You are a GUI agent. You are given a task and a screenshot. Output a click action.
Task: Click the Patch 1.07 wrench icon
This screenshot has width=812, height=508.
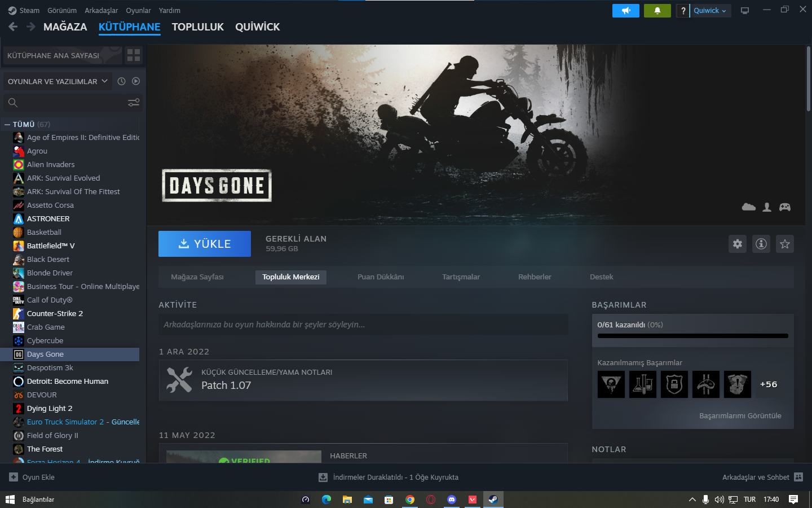point(179,380)
